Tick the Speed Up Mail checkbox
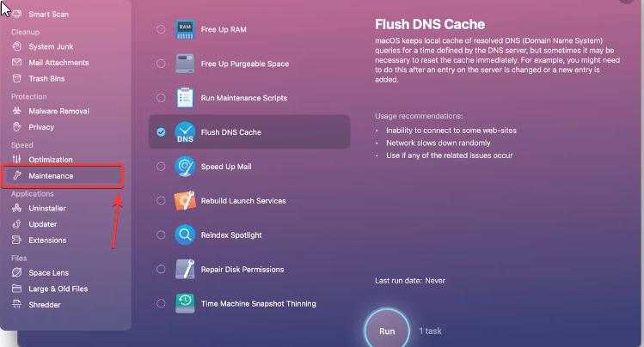 tap(161, 167)
